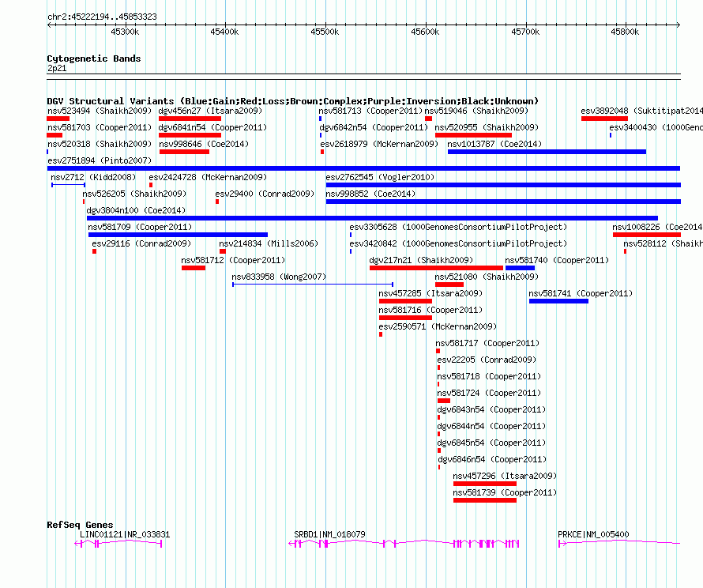Select the LINC01121|NR_033831 gene label

tap(125, 534)
